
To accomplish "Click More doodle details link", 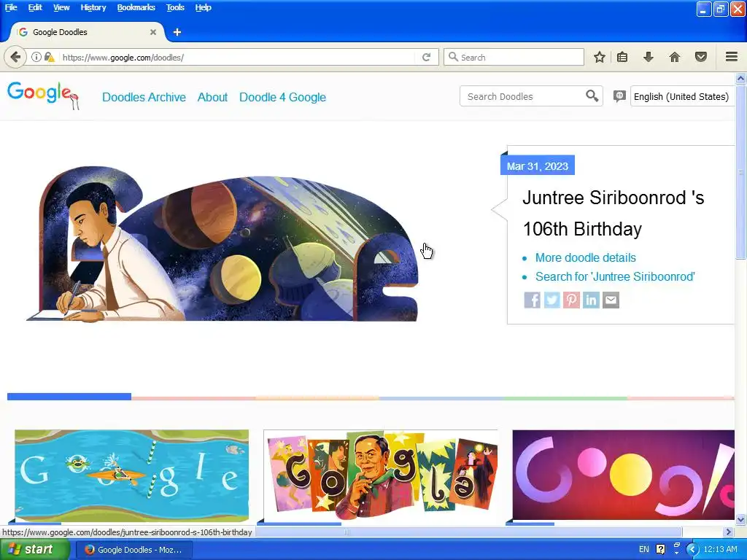I will [x=586, y=257].
